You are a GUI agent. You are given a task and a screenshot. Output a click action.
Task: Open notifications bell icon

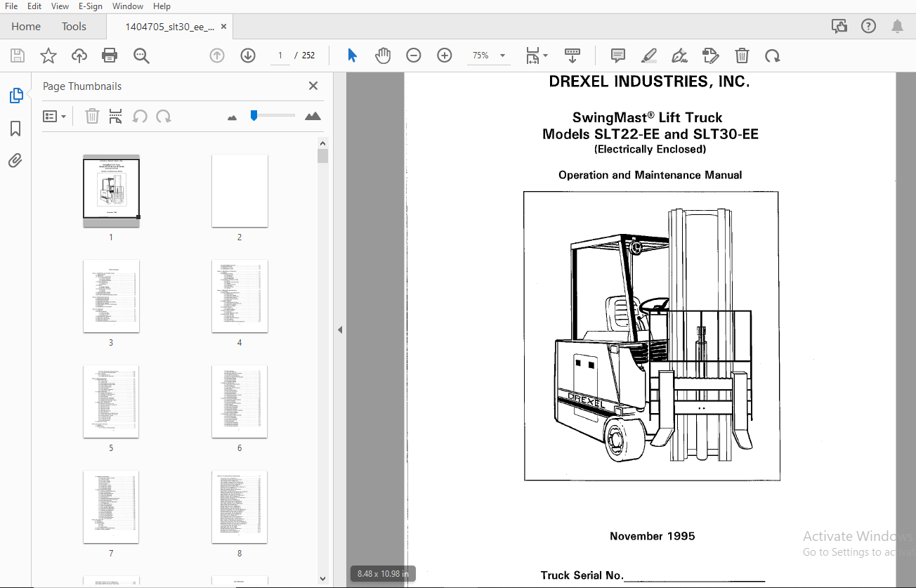pyautogui.click(x=897, y=27)
